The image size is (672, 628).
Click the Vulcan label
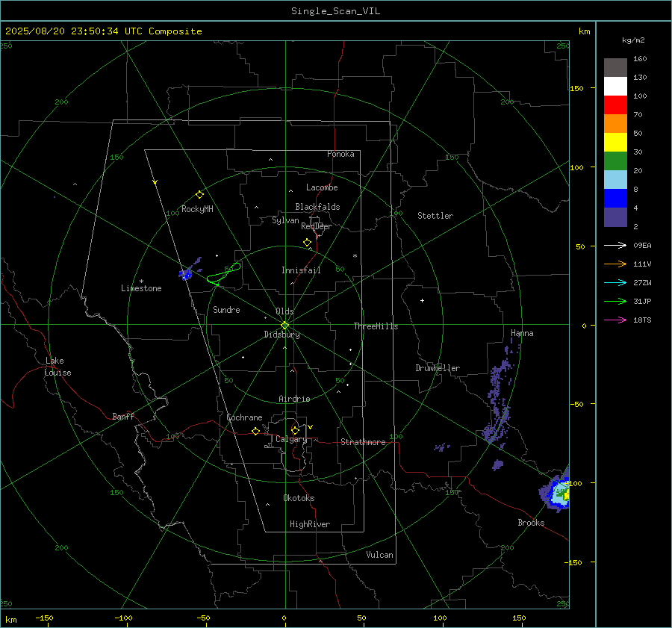(x=379, y=555)
